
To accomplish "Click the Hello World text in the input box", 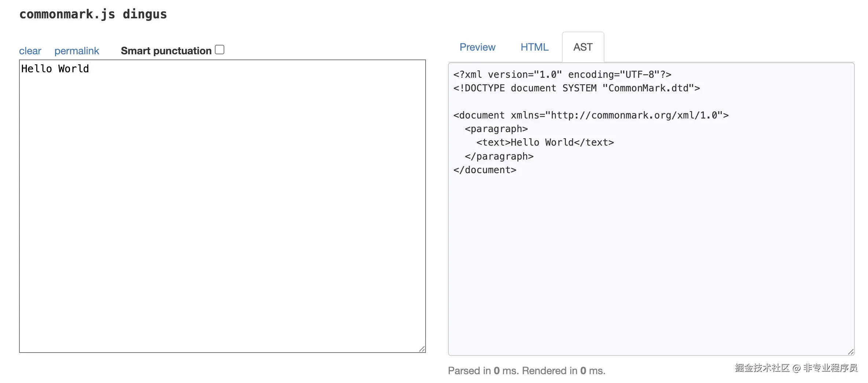I will pos(55,69).
